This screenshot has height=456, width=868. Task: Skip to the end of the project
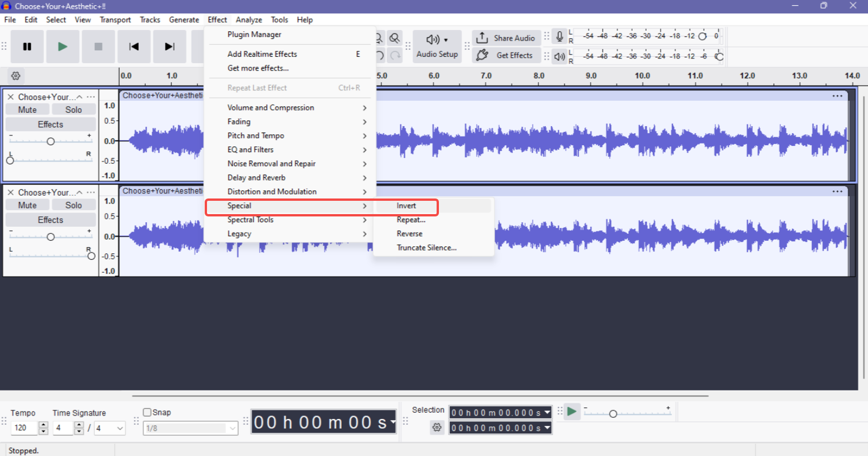[169, 47]
